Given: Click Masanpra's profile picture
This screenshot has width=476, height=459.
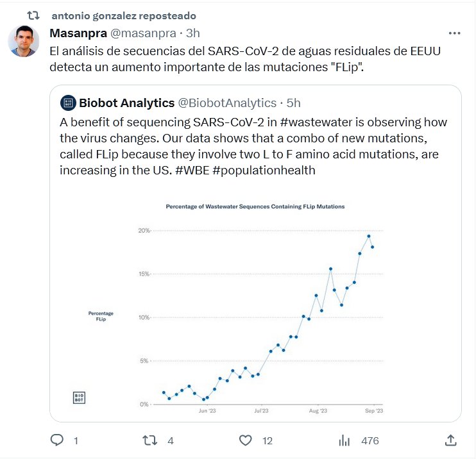Looking at the screenshot, I should pyautogui.click(x=26, y=42).
